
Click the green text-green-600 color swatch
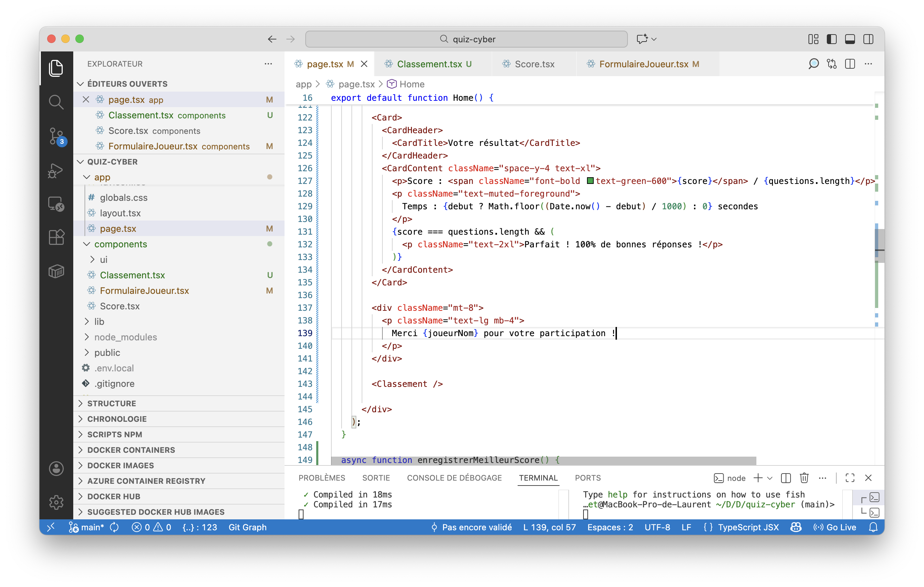[x=590, y=181]
